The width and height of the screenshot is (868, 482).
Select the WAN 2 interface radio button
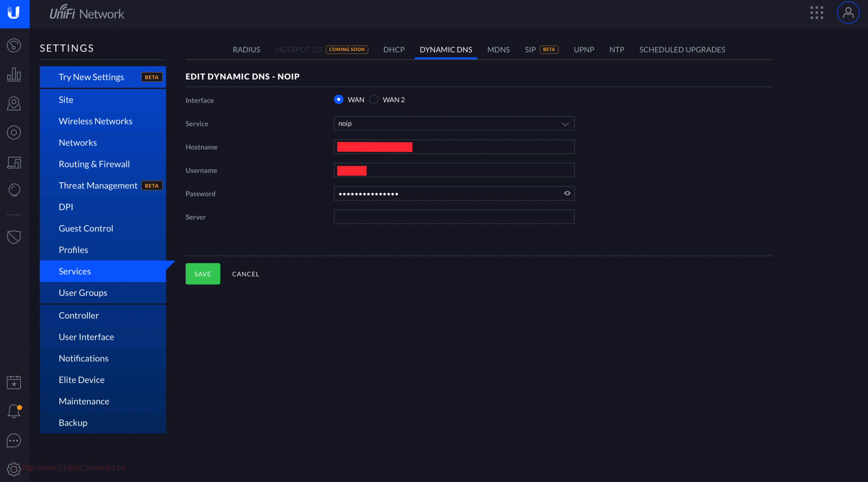click(x=374, y=99)
